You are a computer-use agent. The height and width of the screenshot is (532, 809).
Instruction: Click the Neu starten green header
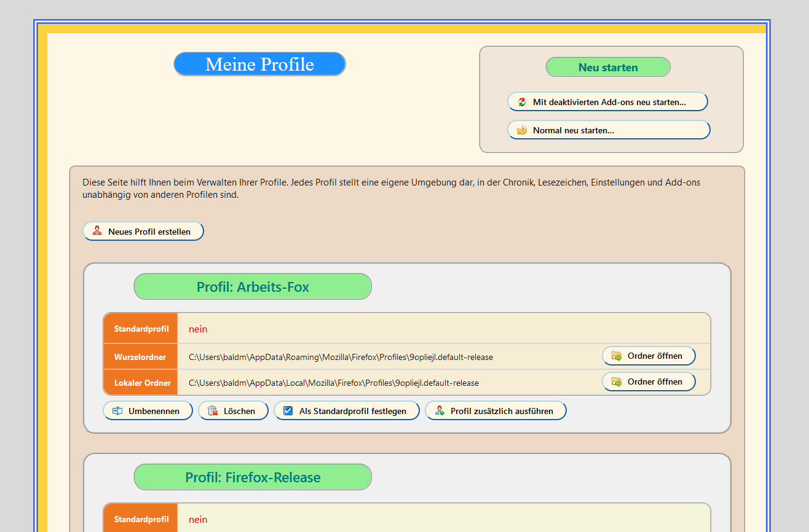click(x=607, y=68)
